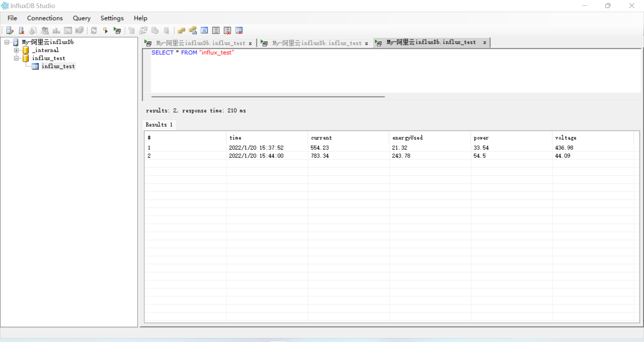Screen dimensions: 644x342
Task: Expand the _internal database node
Action: [16, 50]
